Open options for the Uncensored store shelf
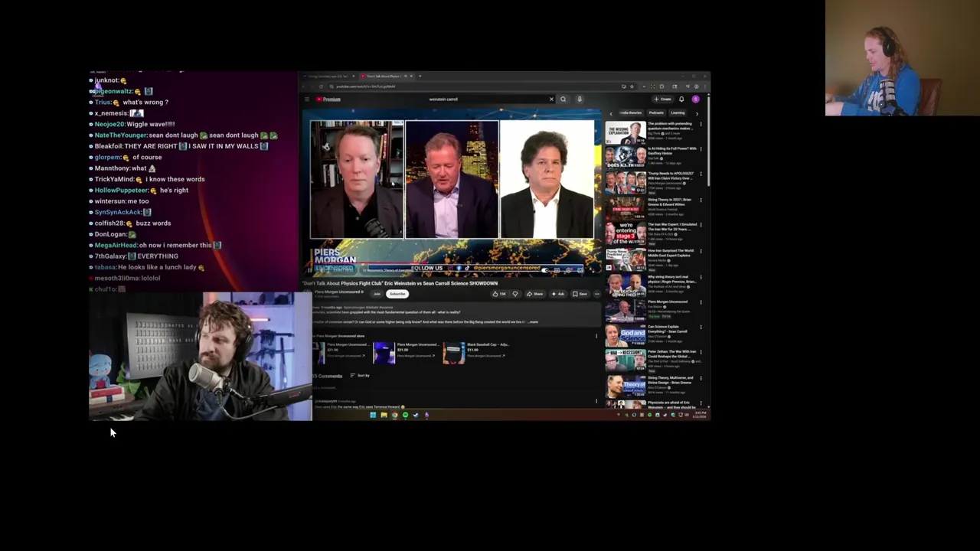The width and height of the screenshot is (980, 551). tap(596, 336)
